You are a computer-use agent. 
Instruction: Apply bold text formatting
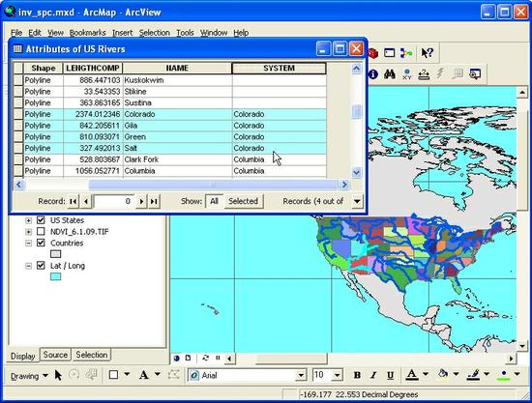pos(357,375)
